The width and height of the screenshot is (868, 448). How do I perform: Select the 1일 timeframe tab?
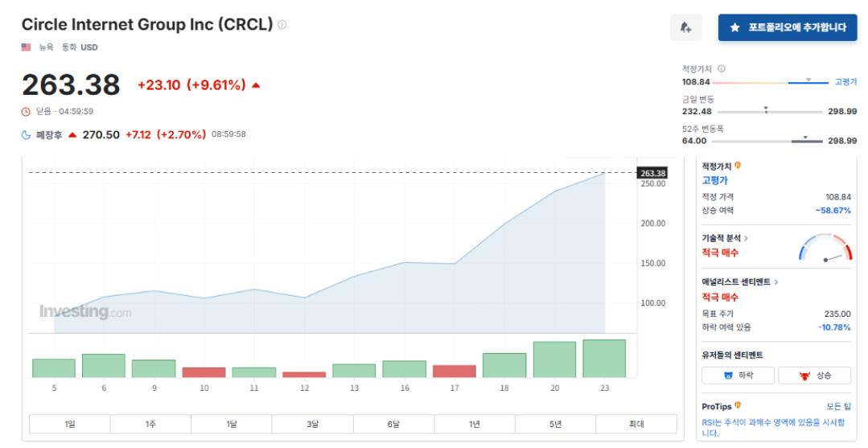[x=70, y=424]
